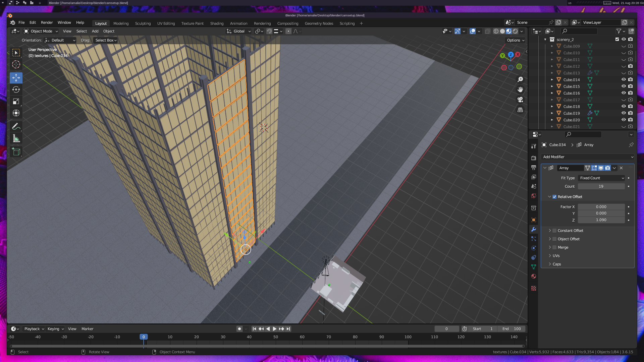Open the Render menu
This screenshot has width=644, height=362.
47,22
